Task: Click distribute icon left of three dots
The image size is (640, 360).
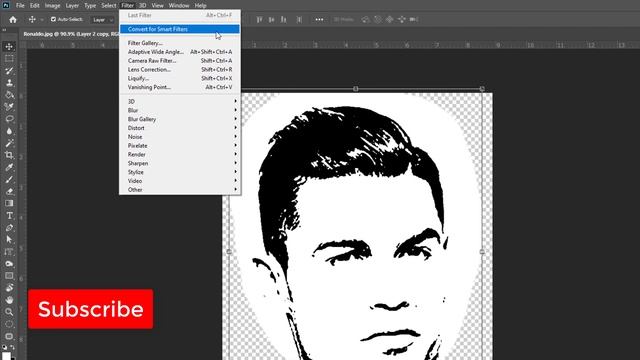Action: click(x=299, y=19)
